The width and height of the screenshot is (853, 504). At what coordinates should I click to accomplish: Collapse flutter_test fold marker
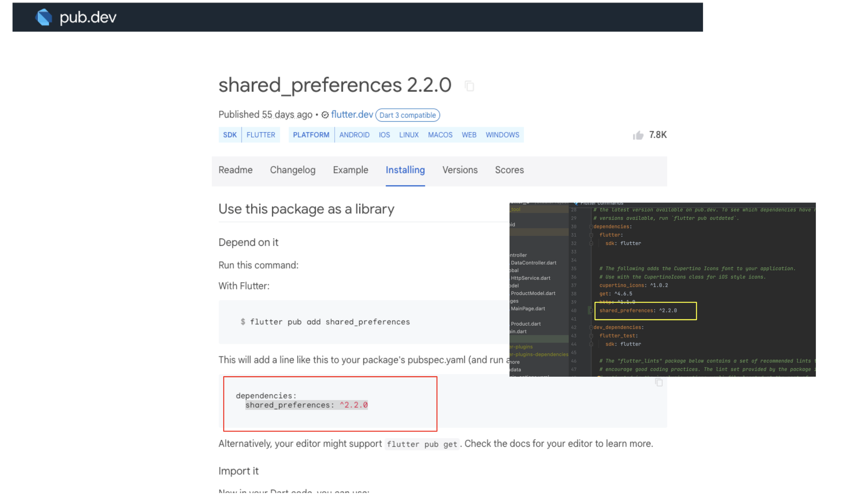point(591,336)
